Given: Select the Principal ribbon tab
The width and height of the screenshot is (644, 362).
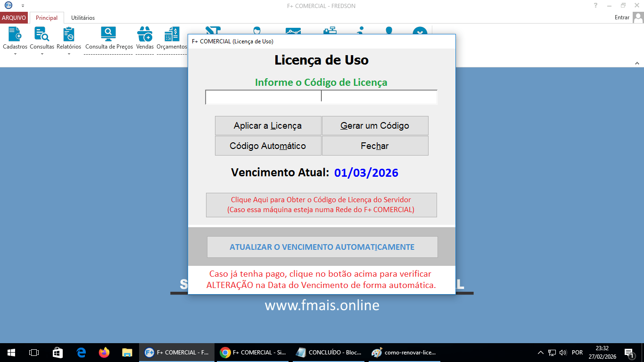Looking at the screenshot, I should [47, 17].
